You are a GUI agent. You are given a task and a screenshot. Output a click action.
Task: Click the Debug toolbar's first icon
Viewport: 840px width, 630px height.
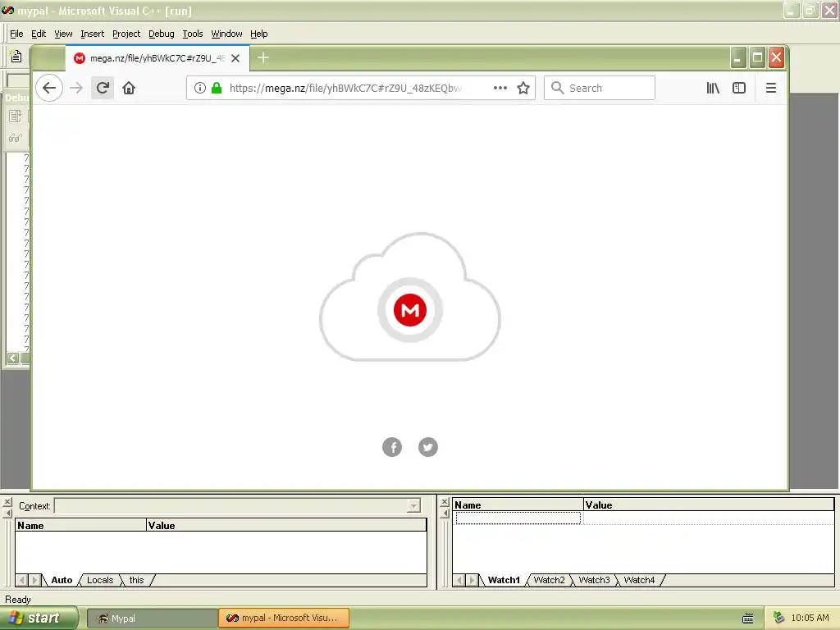coord(15,116)
